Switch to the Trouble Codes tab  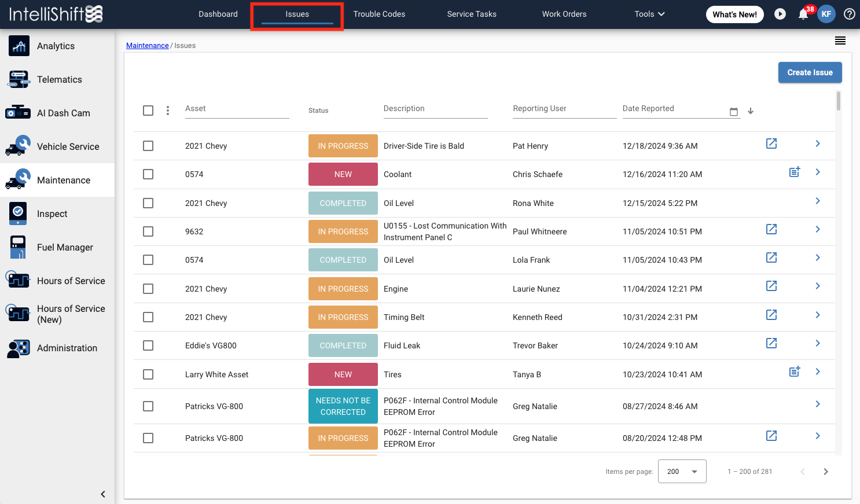(x=379, y=14)
